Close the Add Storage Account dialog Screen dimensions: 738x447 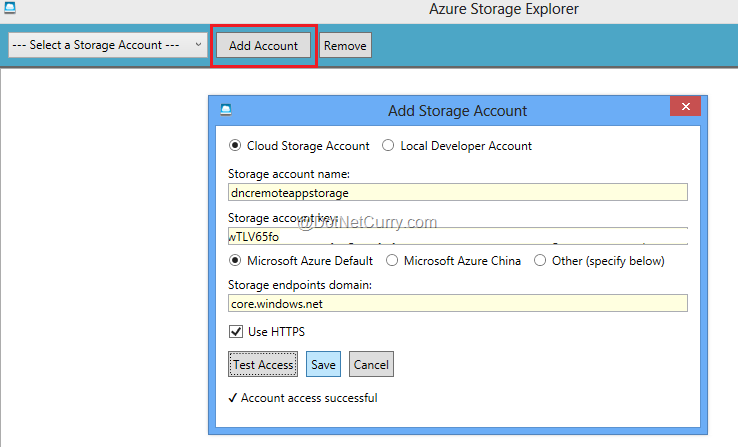click(x=685, y=106)
